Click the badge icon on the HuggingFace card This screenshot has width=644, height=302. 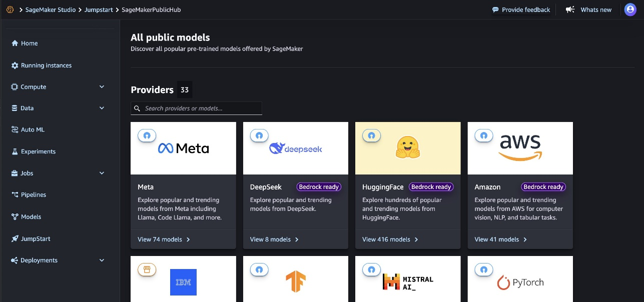pos(371,135)
